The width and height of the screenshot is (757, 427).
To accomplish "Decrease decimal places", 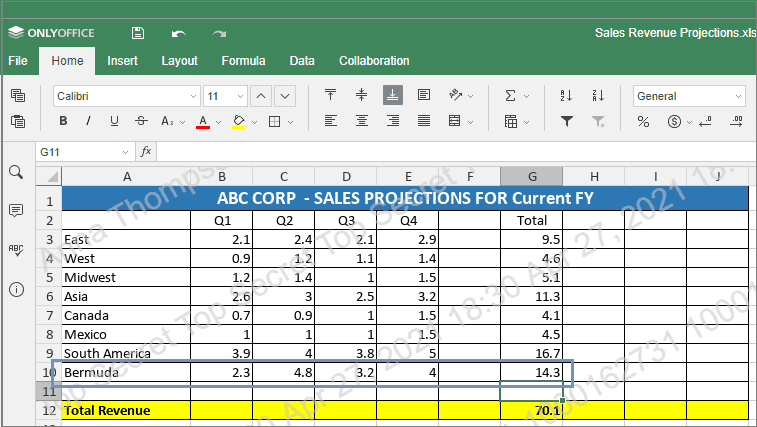I will pyautogui.click(x=705, y=121).
